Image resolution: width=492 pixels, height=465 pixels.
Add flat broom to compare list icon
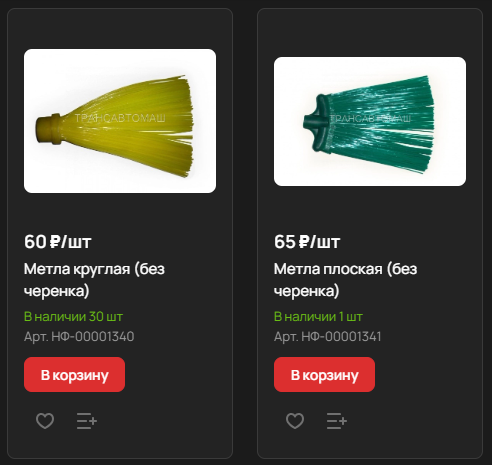[337, 421]
